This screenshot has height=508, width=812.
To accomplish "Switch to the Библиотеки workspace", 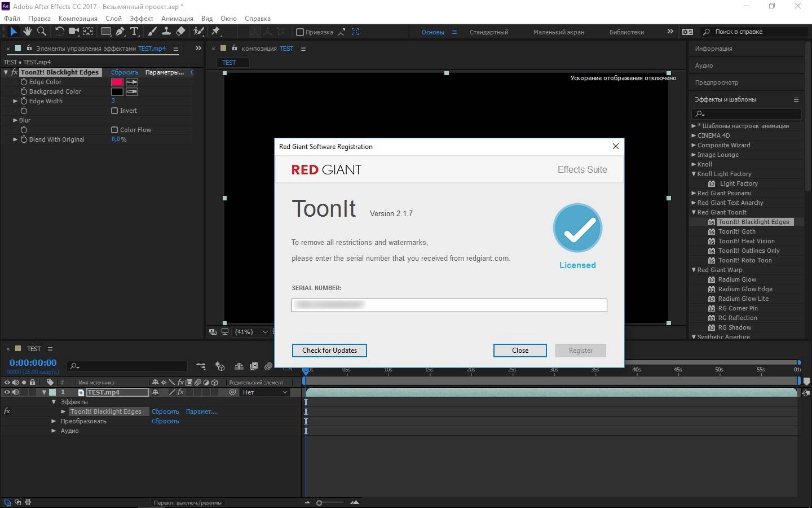I will (x=626, y=32).
